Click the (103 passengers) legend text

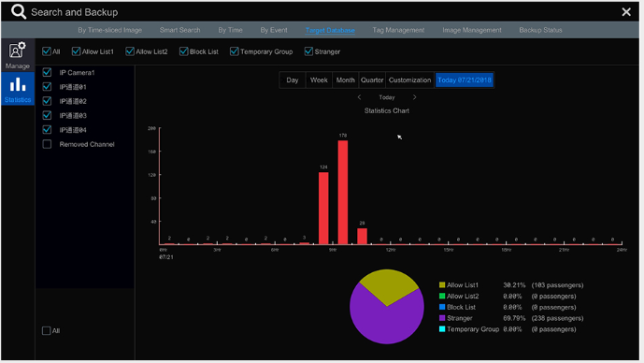(557, 285)
